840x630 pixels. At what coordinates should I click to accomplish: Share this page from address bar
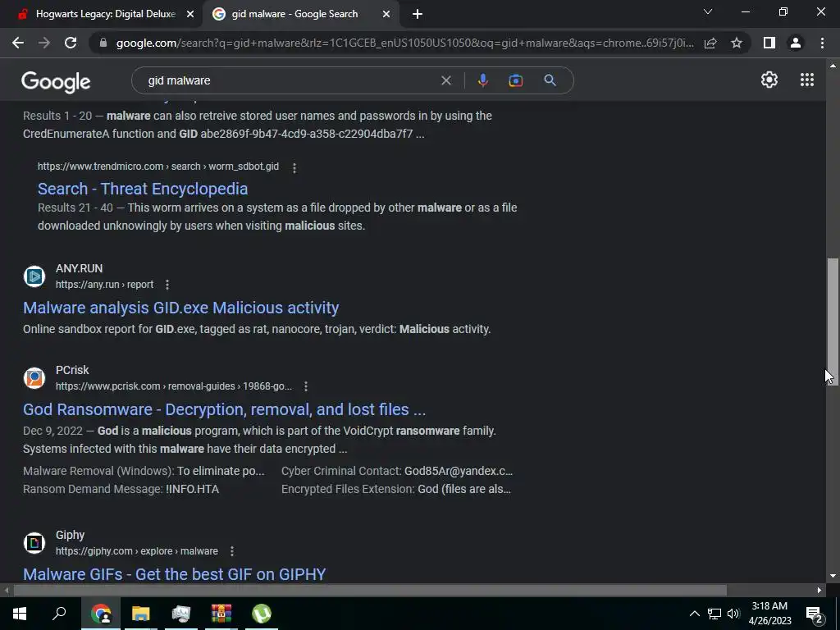click(x=710, y=43)
